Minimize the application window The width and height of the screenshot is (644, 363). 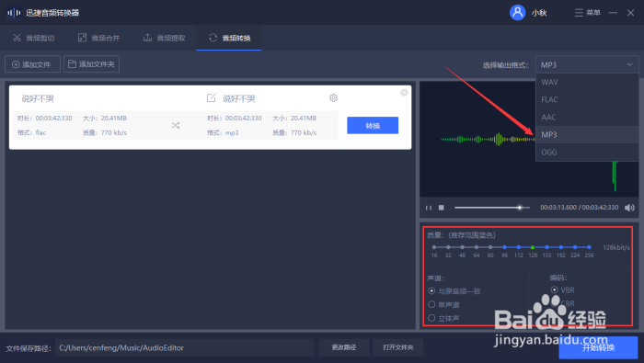[613, 13]
